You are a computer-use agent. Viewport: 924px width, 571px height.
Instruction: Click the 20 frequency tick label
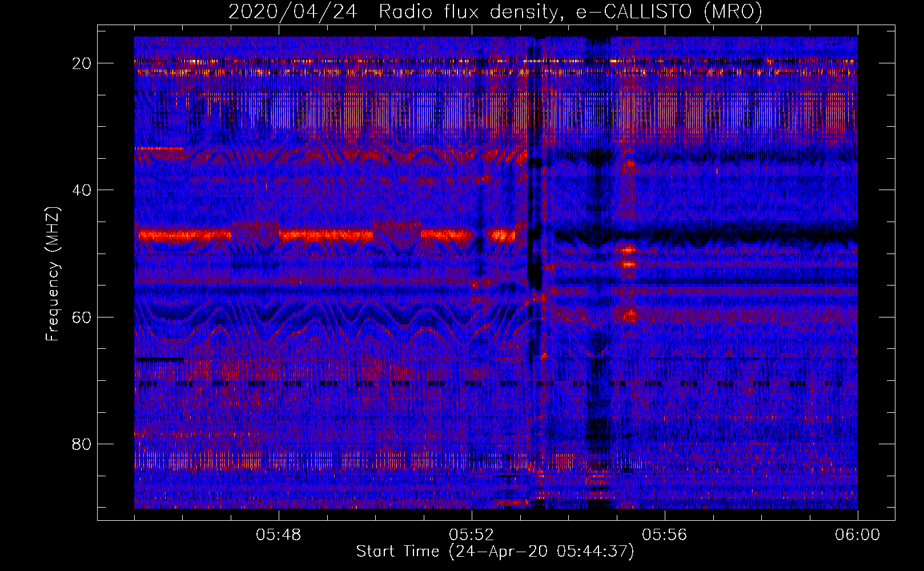point(82,63)
